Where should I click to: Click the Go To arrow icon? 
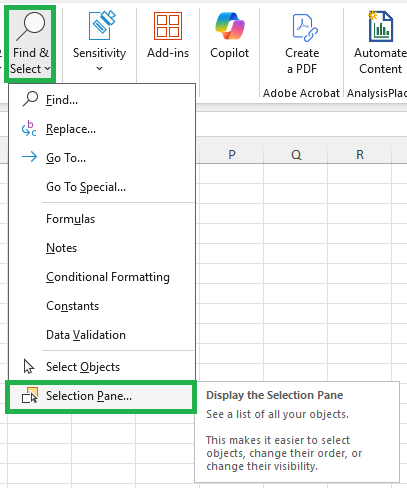pyautogui.click(x=29, y=157)
